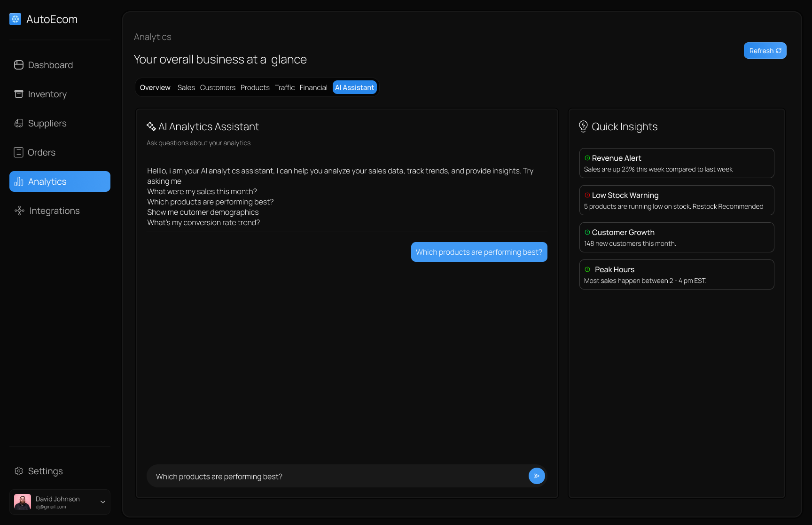
Task: Click the Quick Insights lightbulb icon
Action: pos(583,126)
